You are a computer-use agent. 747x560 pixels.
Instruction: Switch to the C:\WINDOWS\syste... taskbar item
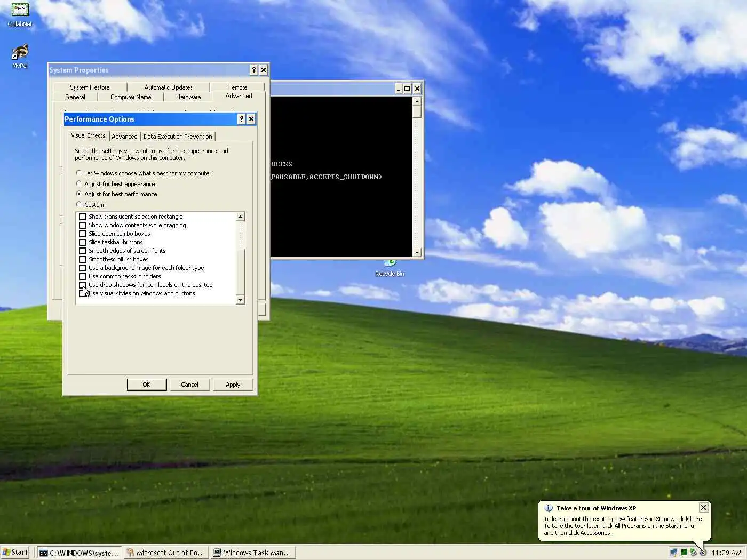80,553
